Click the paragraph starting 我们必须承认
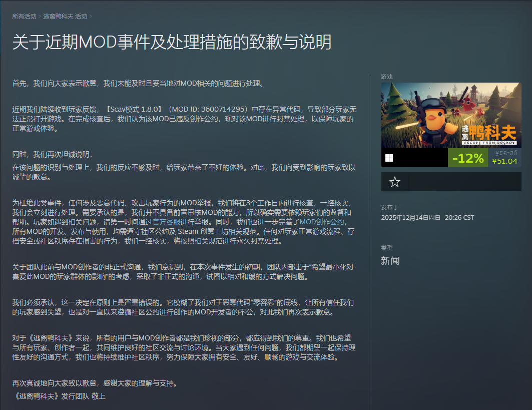Viewport: 532px width, 410px height. pos(183,307)
